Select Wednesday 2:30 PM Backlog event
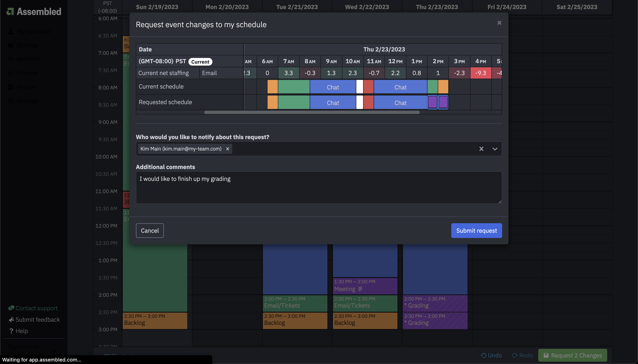The image size is (638, 364). (365, 321)
